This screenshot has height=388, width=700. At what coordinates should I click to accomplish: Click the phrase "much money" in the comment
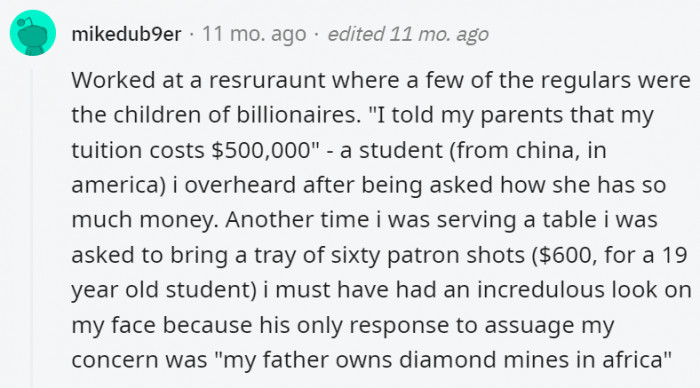(x=145, y=220)
